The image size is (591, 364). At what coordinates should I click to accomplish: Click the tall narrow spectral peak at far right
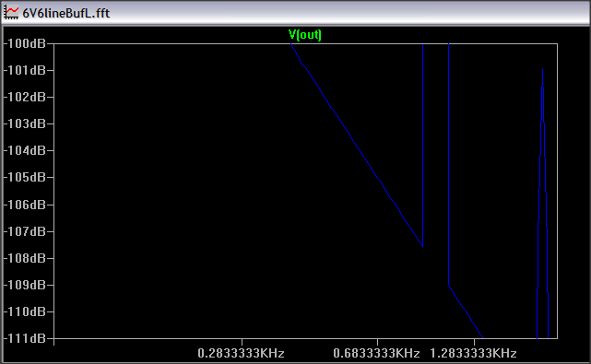point(542,204)
